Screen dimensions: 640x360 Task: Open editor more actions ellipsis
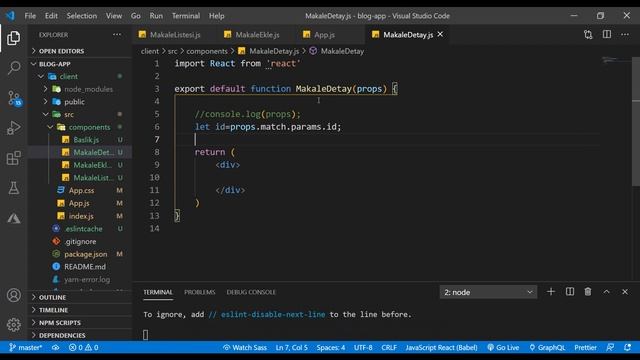point(625,35)
